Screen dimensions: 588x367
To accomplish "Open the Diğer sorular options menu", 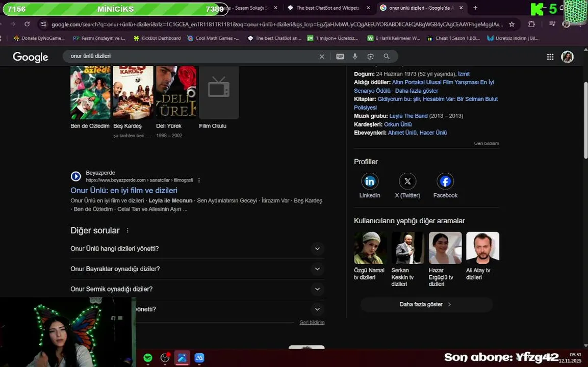I will 127,230.
